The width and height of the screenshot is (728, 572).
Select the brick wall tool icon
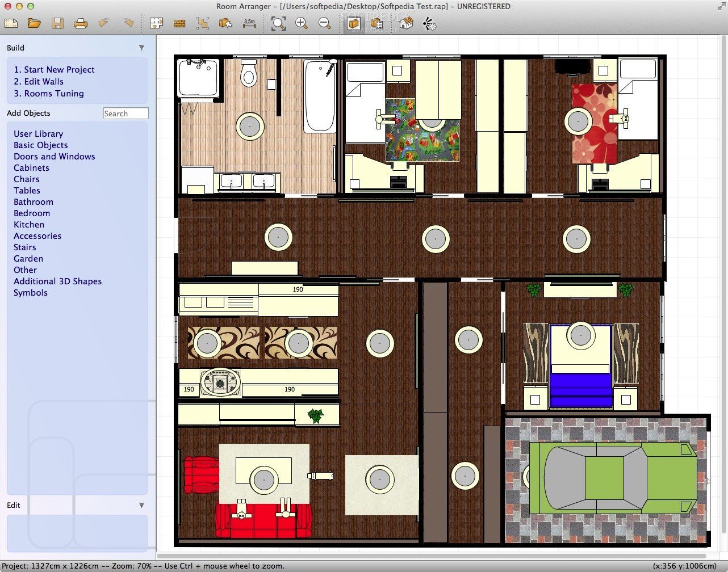pyautogui.click(x=179, y=23)
